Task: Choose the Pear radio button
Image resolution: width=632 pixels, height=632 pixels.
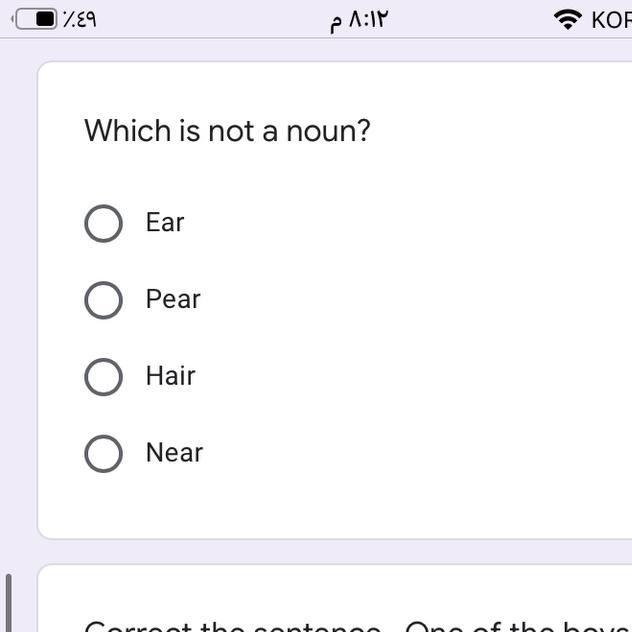Action: 103,300
